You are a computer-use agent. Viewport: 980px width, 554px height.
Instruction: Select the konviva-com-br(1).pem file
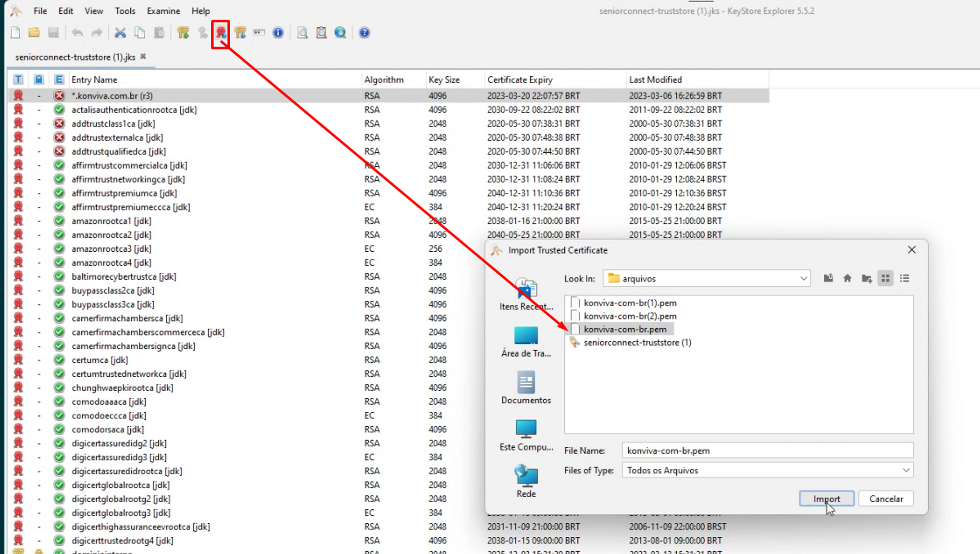[x=630, y=303]
